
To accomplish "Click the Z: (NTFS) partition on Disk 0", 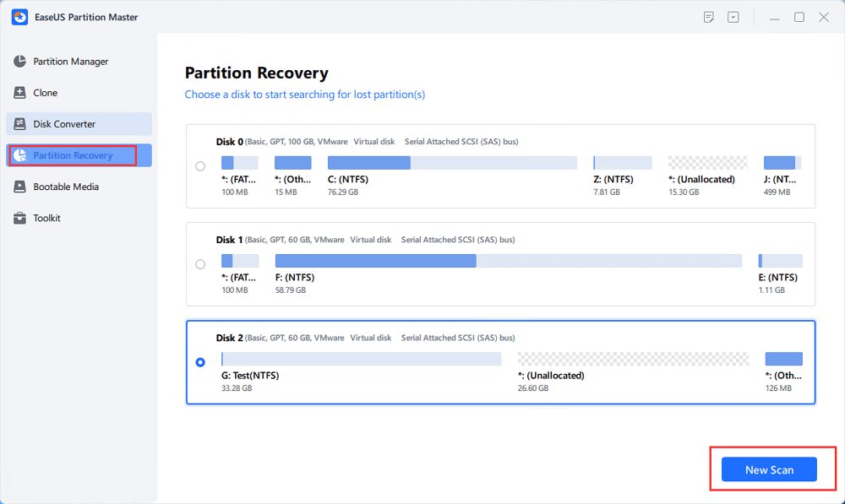I will point(622,163).
